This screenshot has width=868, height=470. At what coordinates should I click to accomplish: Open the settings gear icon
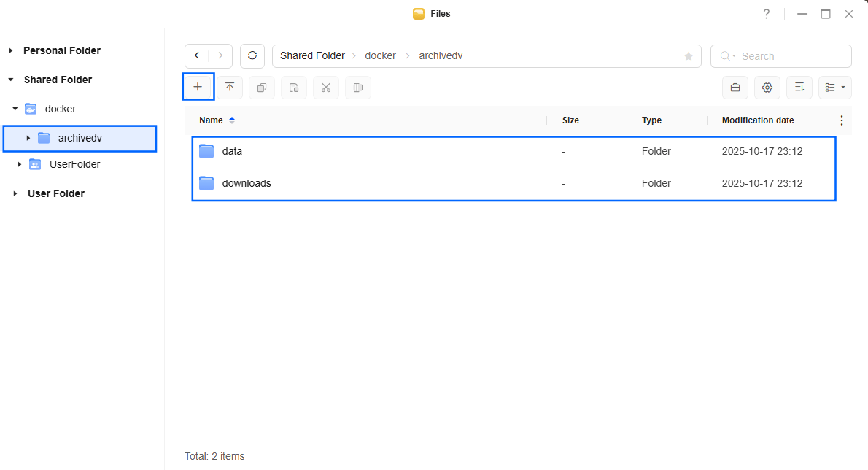coord(767,88)
